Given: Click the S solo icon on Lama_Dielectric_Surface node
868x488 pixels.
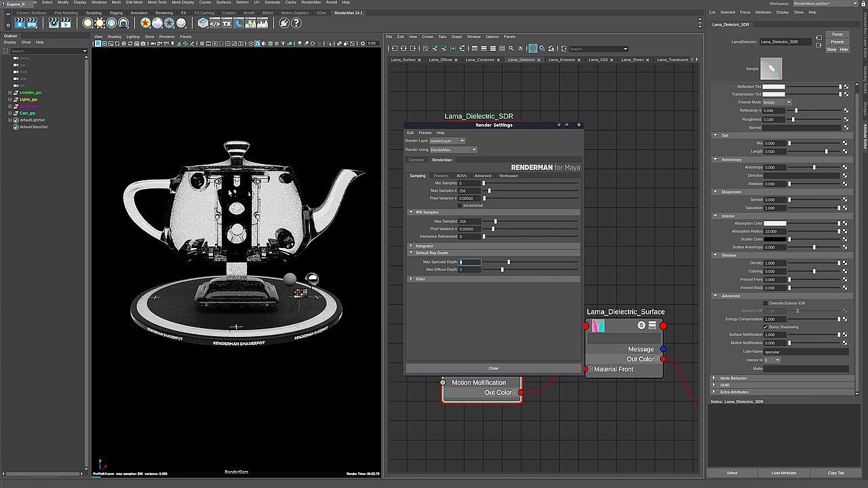Looking at the screenshot, I should (642, 325).
